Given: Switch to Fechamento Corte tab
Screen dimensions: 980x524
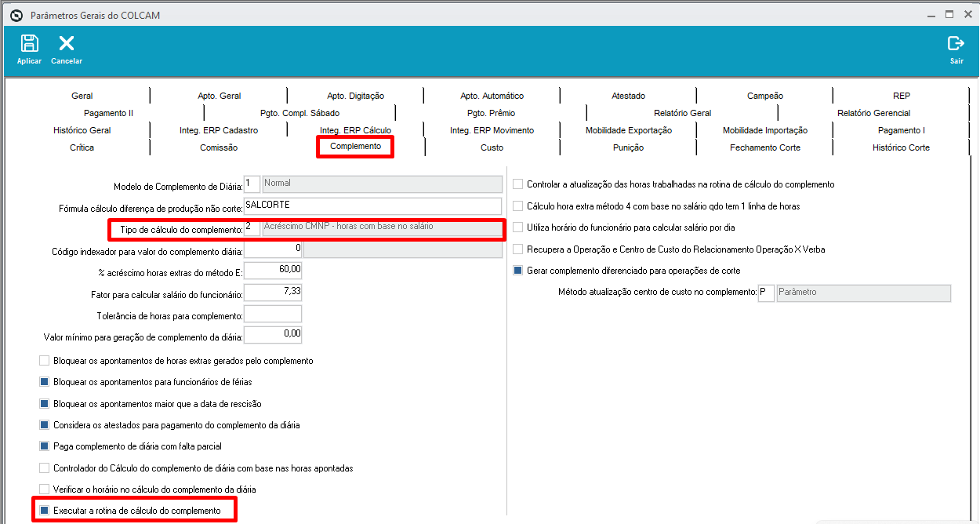Looking at the screenshot, I should tap(765, 147).
